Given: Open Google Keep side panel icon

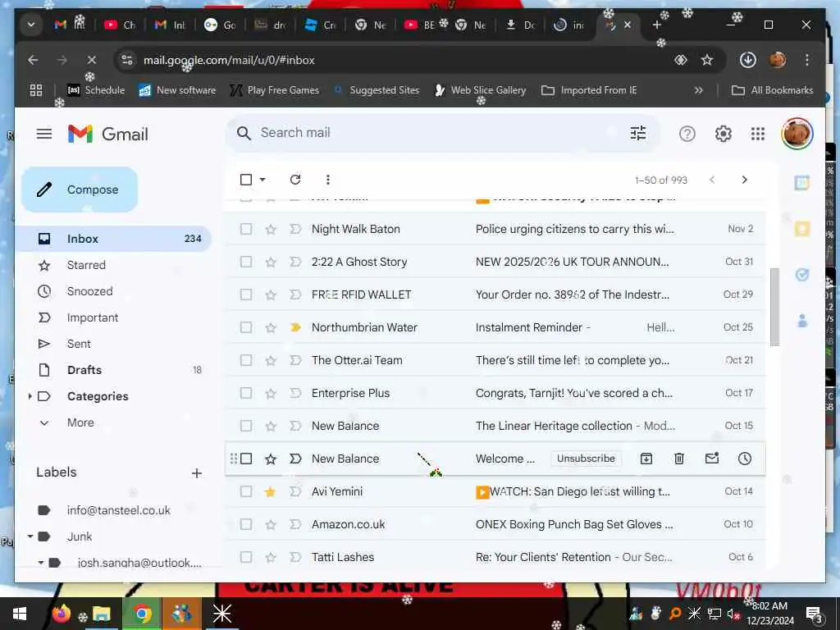Looking at the screenshot, I should (x=802, y=230).
